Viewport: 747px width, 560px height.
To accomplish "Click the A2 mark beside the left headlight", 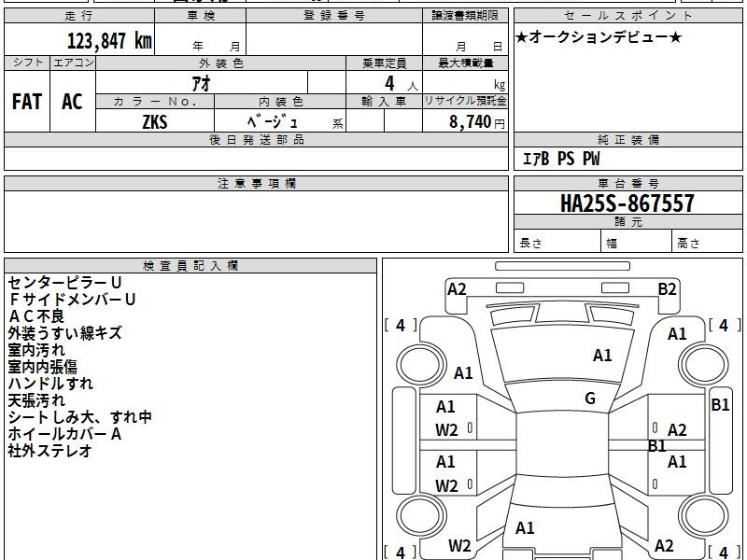I will (457, 289).
